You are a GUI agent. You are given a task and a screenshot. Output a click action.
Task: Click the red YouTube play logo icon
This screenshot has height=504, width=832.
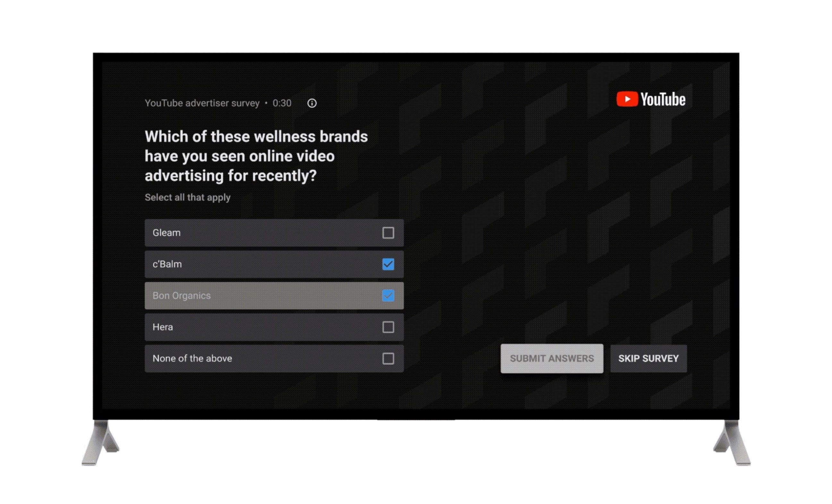(627, 99)
